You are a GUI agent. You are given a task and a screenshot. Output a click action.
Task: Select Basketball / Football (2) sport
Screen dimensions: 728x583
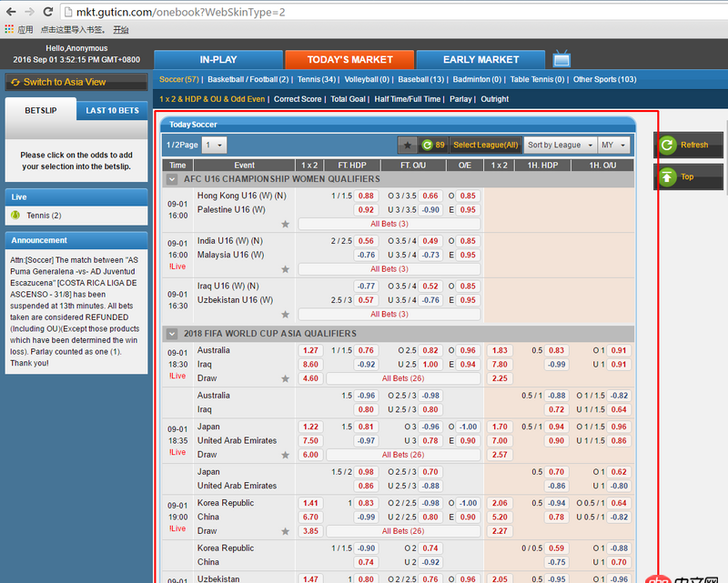click(x=248, y=79)
